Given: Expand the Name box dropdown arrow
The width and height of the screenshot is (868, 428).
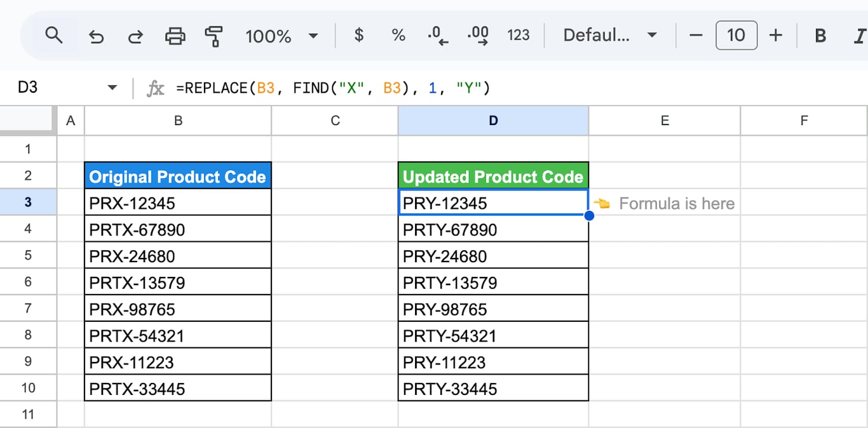Looking at the screenshot, I should (112, 88).
